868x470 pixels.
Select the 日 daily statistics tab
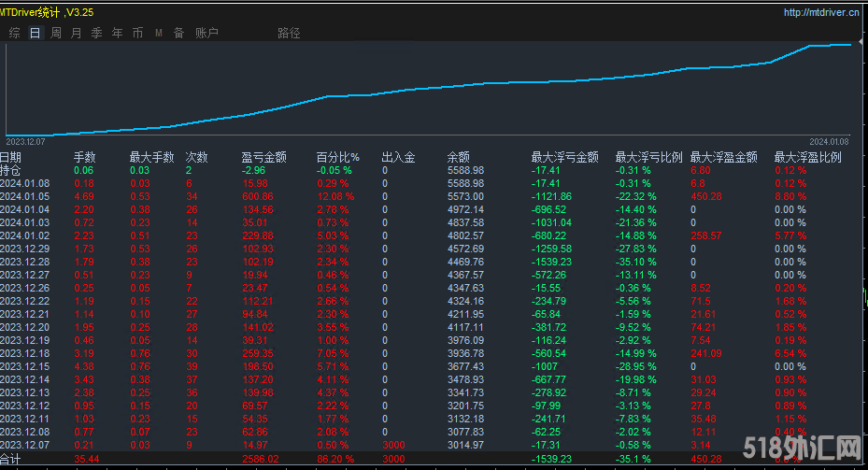(x=35, y=33)
